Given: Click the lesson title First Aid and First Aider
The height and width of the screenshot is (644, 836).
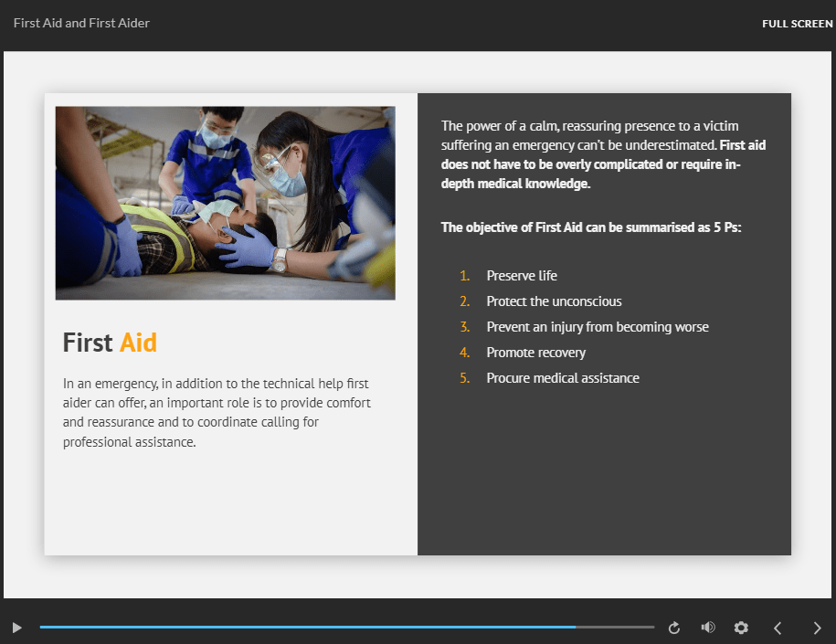Looking at the screenshot, I should (x=80, y=23).
